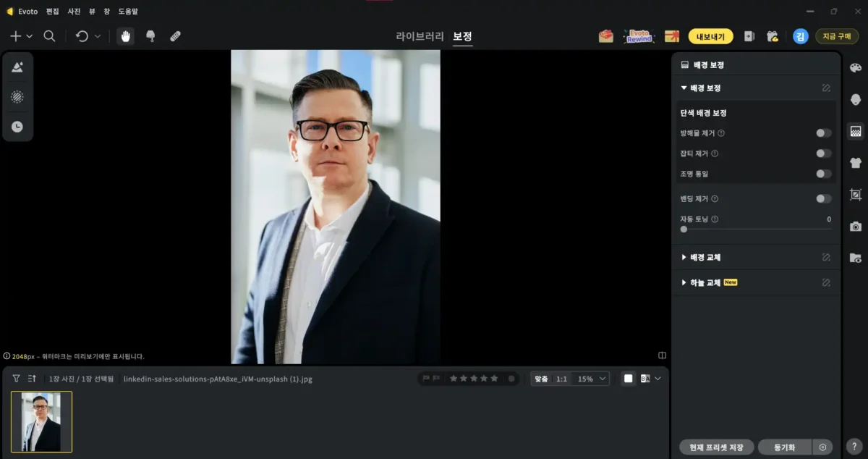Click the magnifier search icon

[x=49, y=36]
